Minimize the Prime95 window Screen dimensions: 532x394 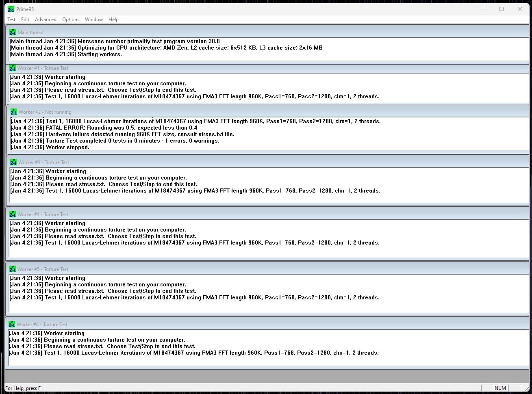coord(483,9)
